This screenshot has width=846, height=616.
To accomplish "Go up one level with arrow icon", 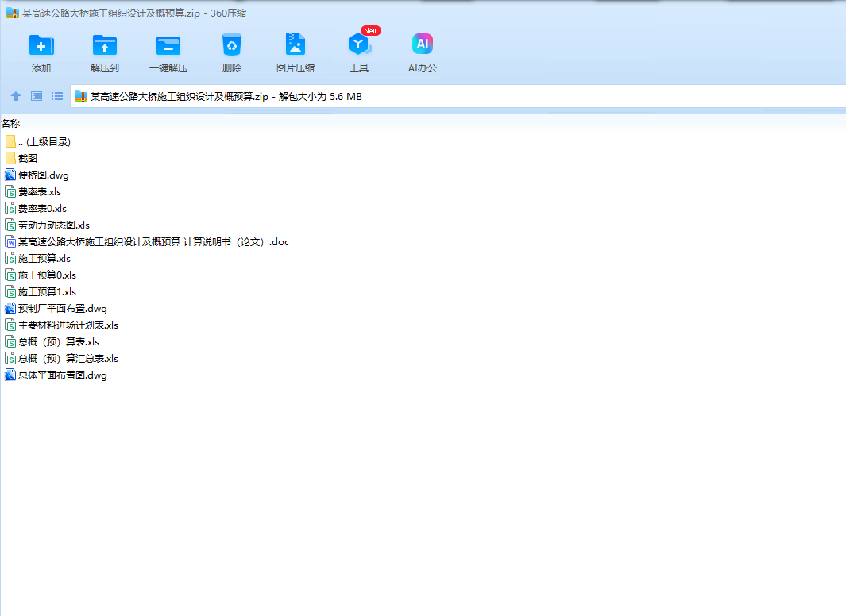I will [x=16, y=97].
